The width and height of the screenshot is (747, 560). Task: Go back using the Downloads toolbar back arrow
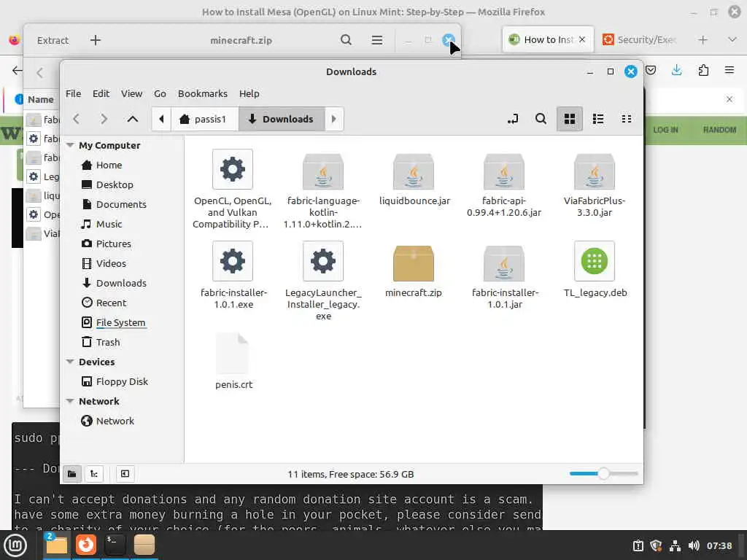coord(76,119)
